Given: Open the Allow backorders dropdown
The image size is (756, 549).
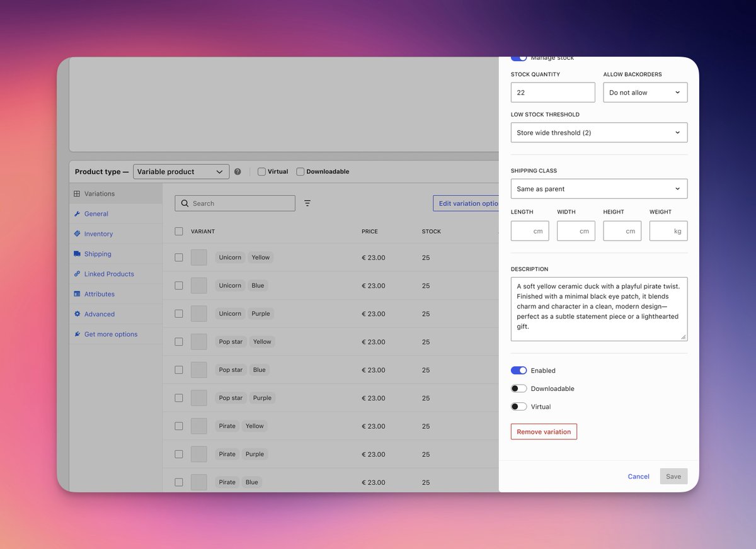Looking at the screenshot, I should pos(645,93).
